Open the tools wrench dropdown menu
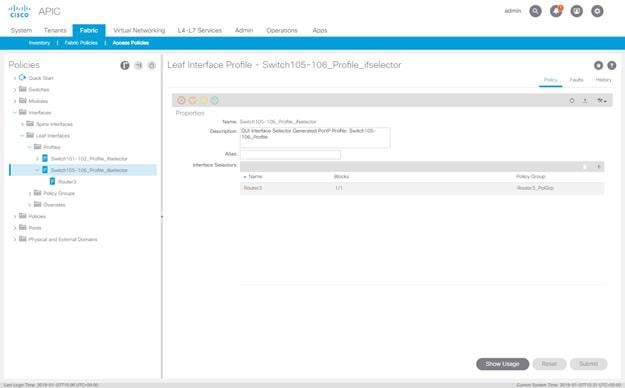Image resolution: width=625 pixels, height=388 pixels. point(601,101)
